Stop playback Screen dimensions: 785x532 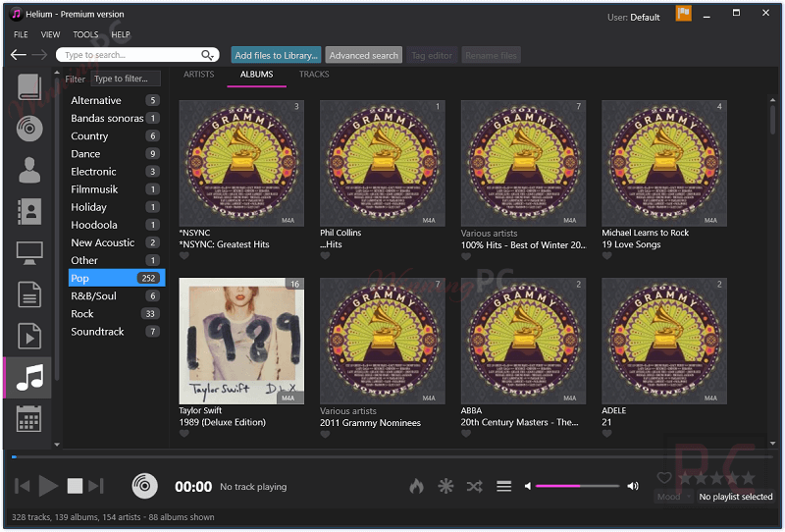point(76,486)
